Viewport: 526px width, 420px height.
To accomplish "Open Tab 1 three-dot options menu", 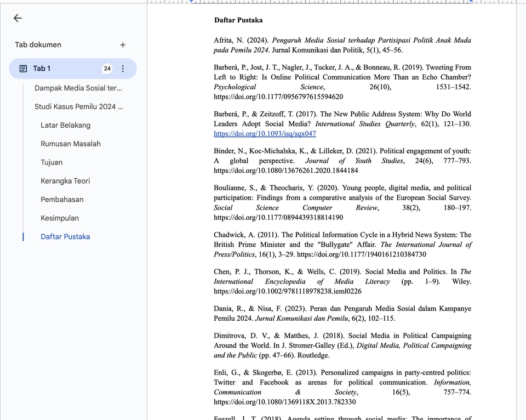I will coord(123,69).
